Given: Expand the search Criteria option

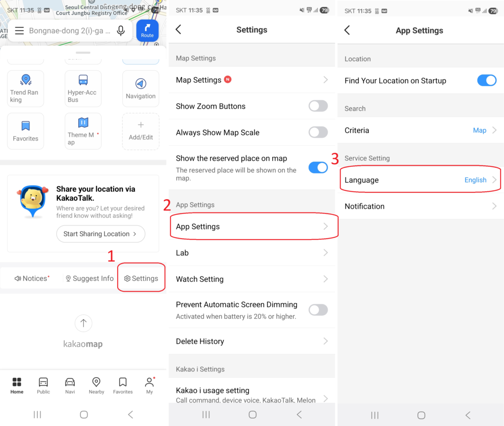Looking at the screenshot, I should click(x=420, y=130).
